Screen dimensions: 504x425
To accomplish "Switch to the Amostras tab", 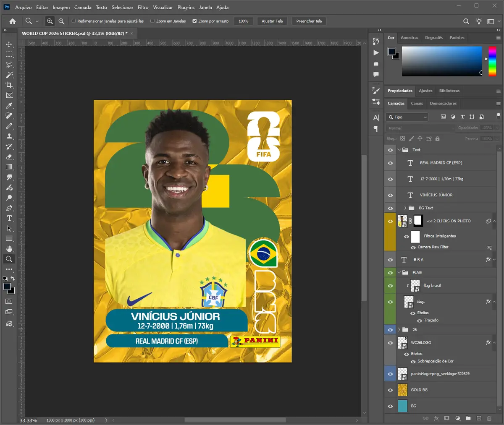I will [409, 38].
